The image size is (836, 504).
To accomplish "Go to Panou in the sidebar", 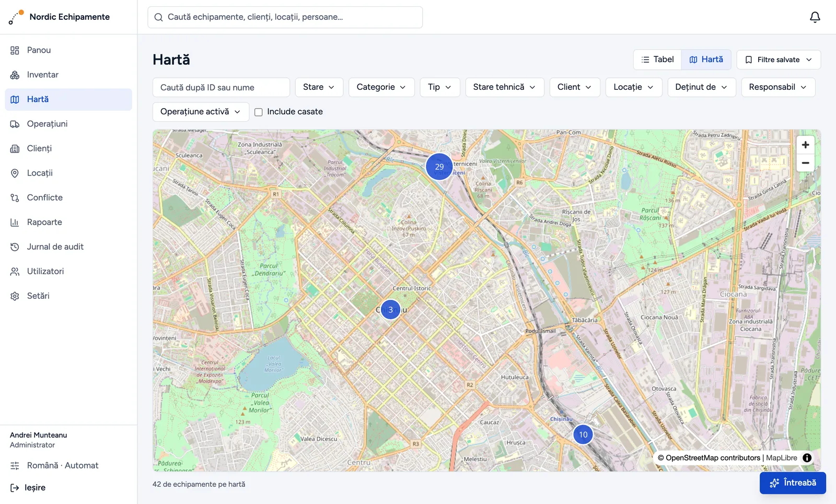I will (68, 50).
